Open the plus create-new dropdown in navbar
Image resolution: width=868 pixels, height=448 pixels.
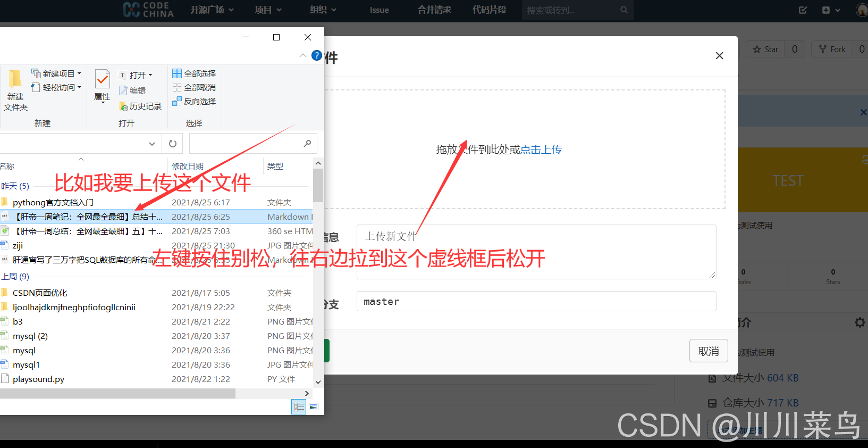[x=831, y=10]
